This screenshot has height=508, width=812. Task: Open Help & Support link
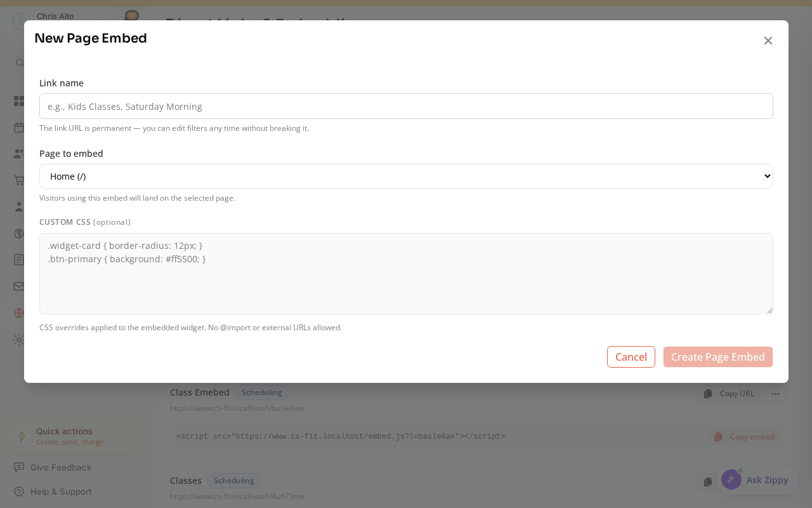(x=61, y=491)
